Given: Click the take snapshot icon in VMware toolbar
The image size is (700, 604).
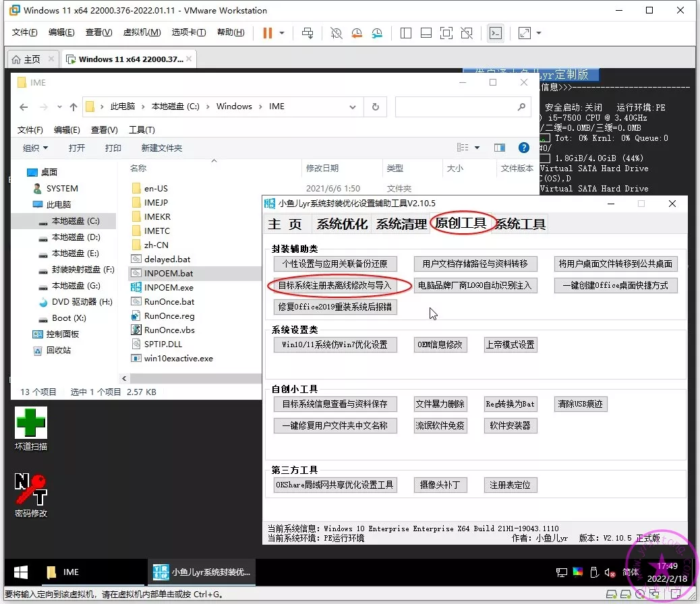Looking at the screenshot, I should point(336,33).
